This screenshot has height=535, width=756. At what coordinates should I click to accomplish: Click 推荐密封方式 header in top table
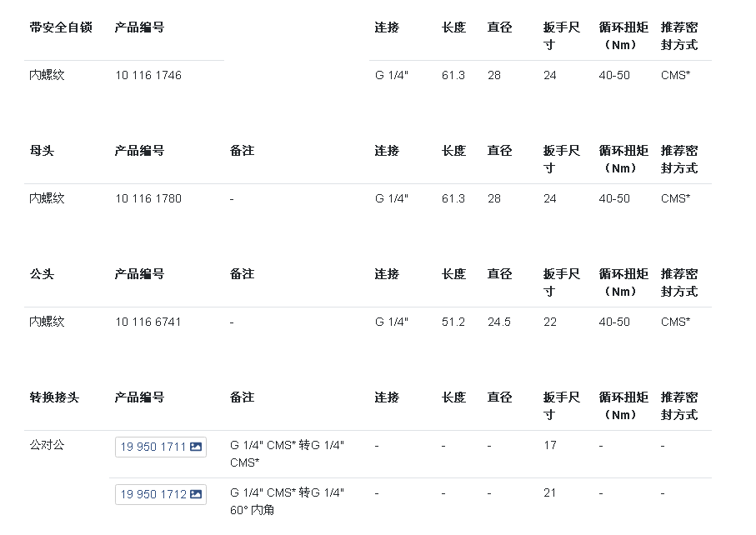(x=679, y=36)
